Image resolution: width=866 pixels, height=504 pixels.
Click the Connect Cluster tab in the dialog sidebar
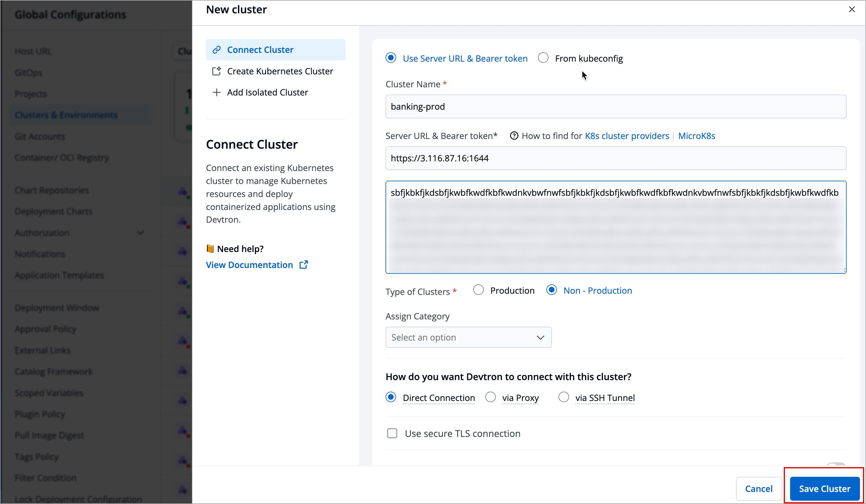[x=260, y=50]
